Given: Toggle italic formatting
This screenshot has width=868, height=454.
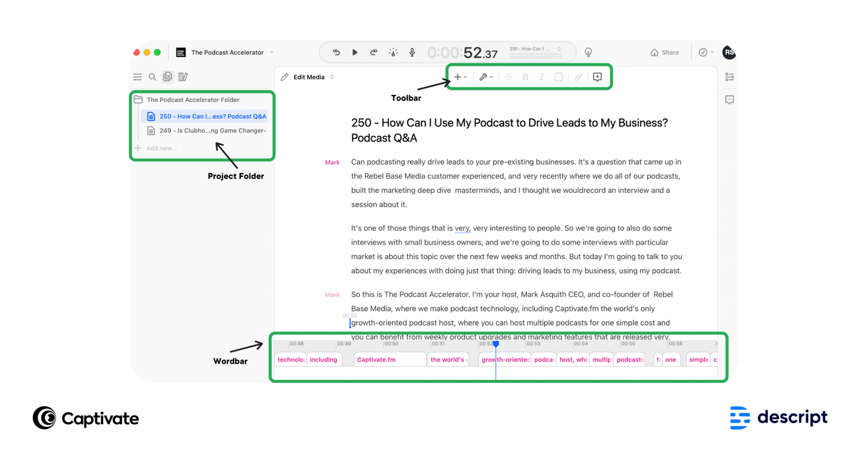Looking at the screenshot, I should [541, 77].
